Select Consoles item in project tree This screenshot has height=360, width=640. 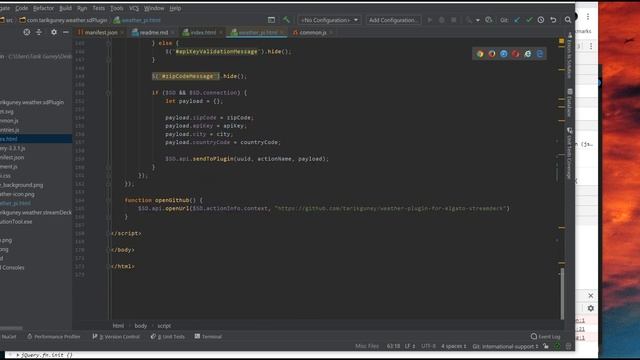13,267
